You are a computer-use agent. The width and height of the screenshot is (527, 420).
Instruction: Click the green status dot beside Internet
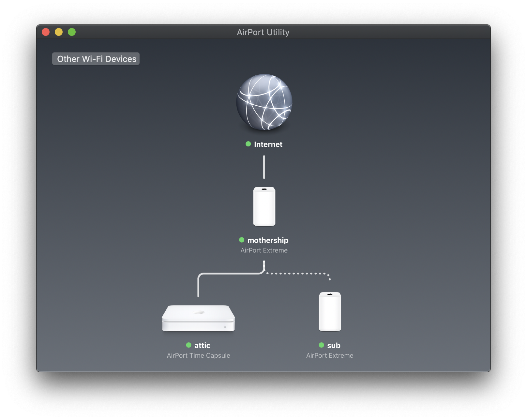pos(248,144)
